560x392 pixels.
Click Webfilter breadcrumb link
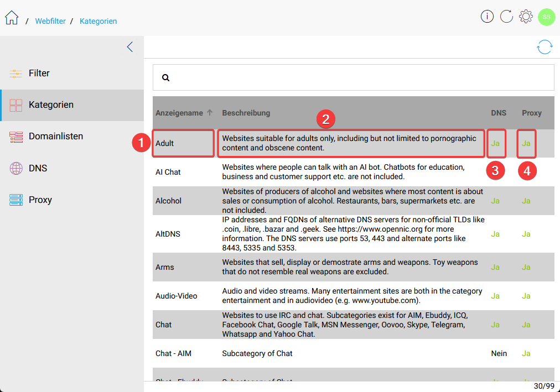50,21
